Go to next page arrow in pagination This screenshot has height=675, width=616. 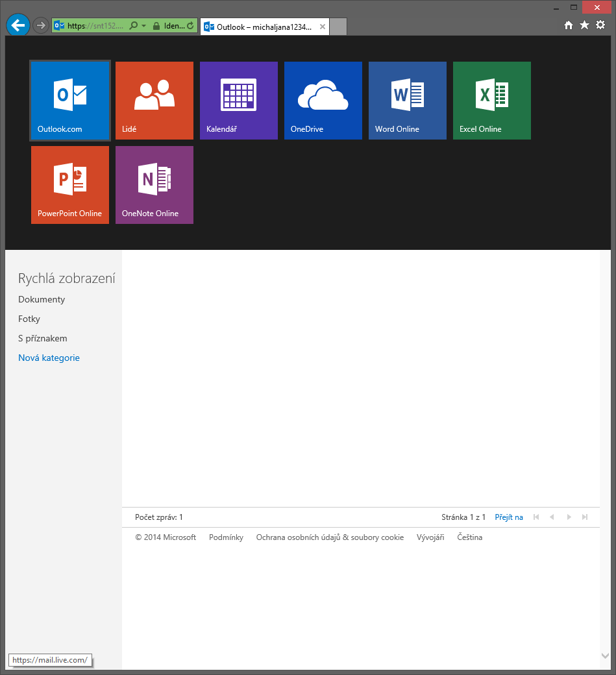569,517
